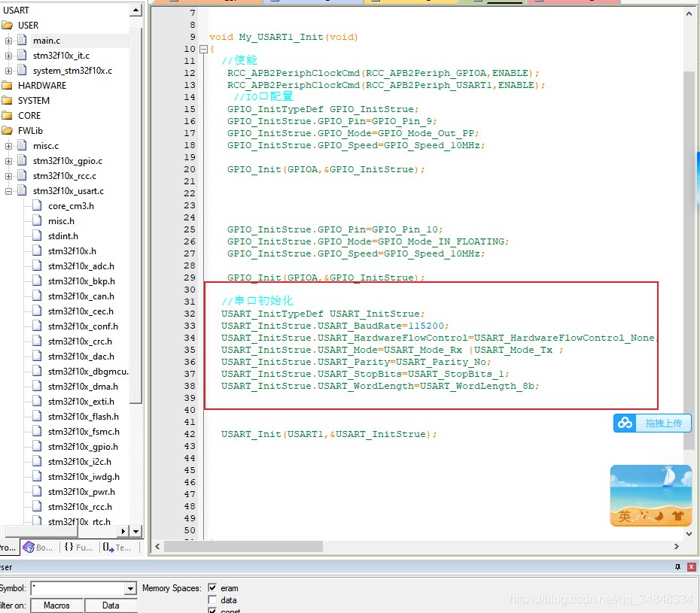Screen dimensions: 700x613
Task: Click the USER folder icon
Action: (x=7, y=25)
